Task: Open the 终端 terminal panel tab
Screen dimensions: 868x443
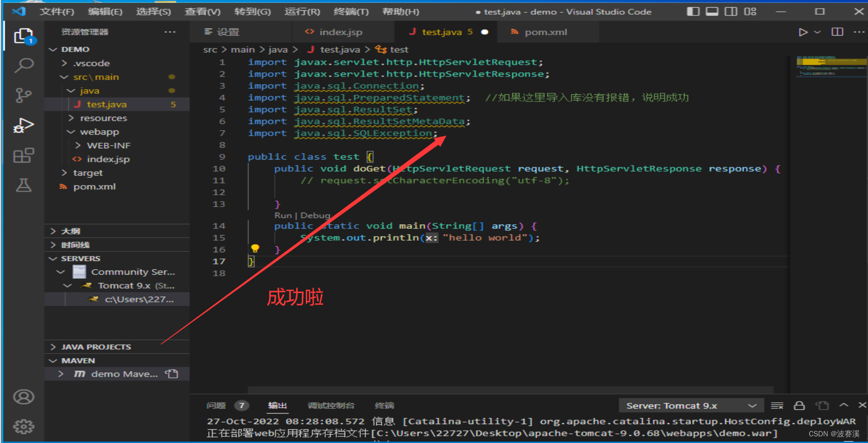Action: pyautogui.click(x=385, y=406)
